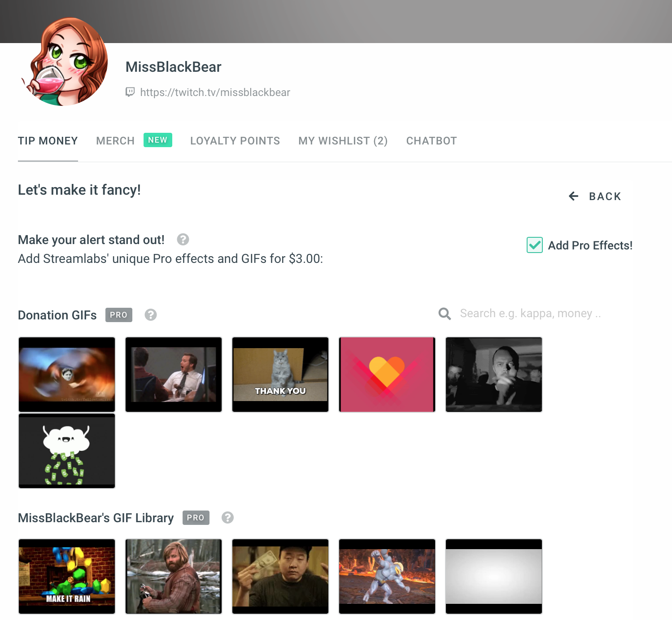Click the Let's make it fancy! heading
This screenshot has height=620, width=672.
(79, 190)
